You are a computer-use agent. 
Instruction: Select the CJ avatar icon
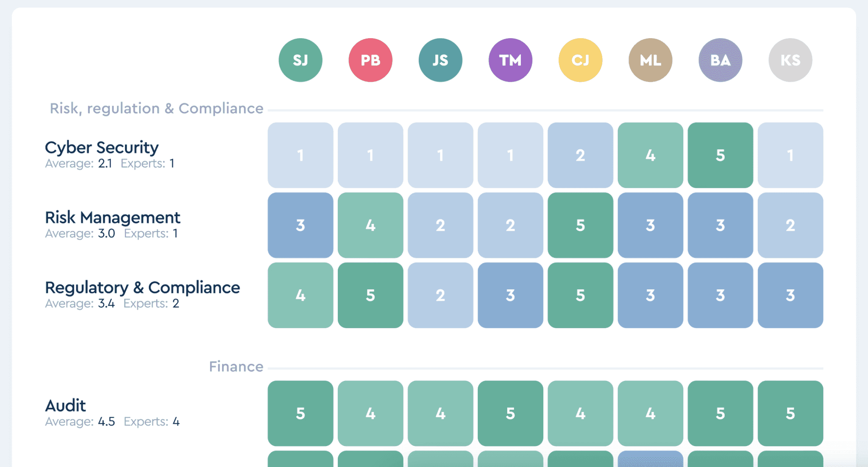coord(580,60)
